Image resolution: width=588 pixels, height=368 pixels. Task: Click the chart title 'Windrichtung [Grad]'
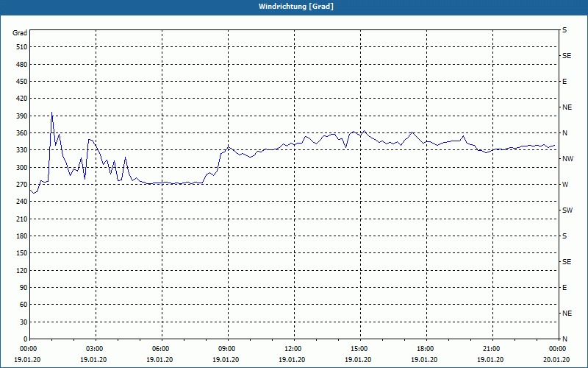pyautogui.click(x=296, y=7)
